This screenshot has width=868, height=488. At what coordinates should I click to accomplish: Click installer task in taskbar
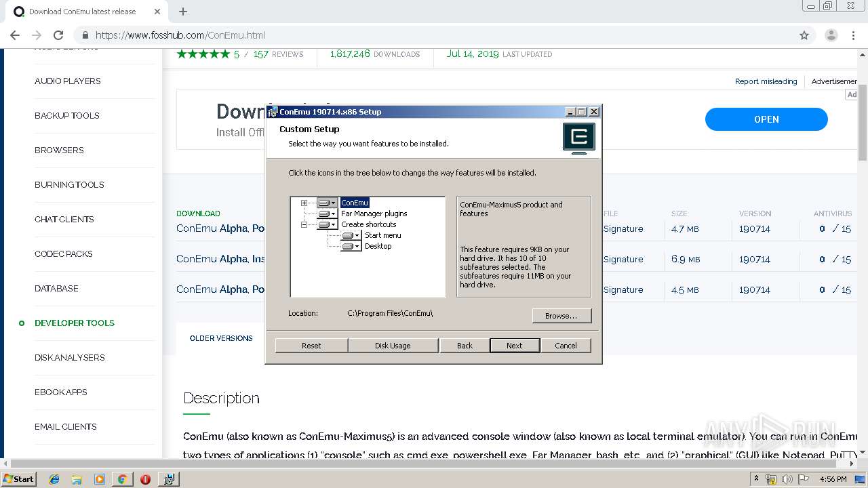[169, 479]
